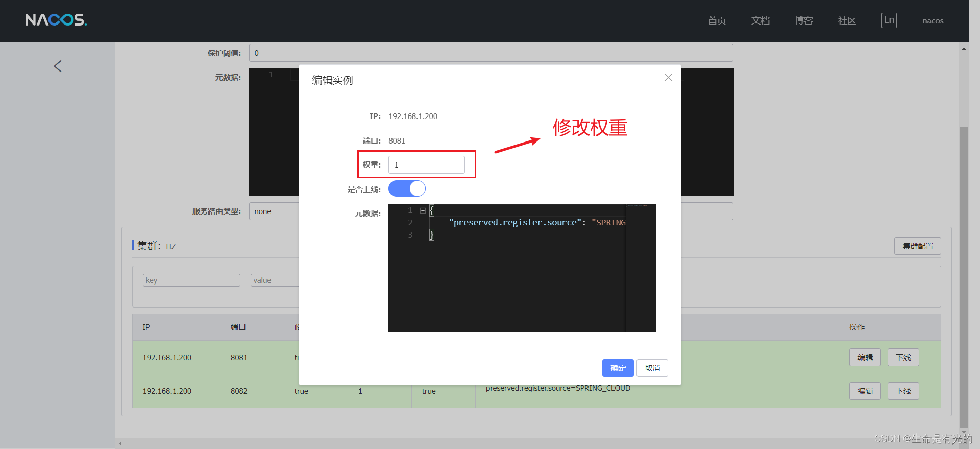Image resolution: width=980 pixels, height=449 pixels.
Task: Switch language with the En button
Action: (889, 20)
